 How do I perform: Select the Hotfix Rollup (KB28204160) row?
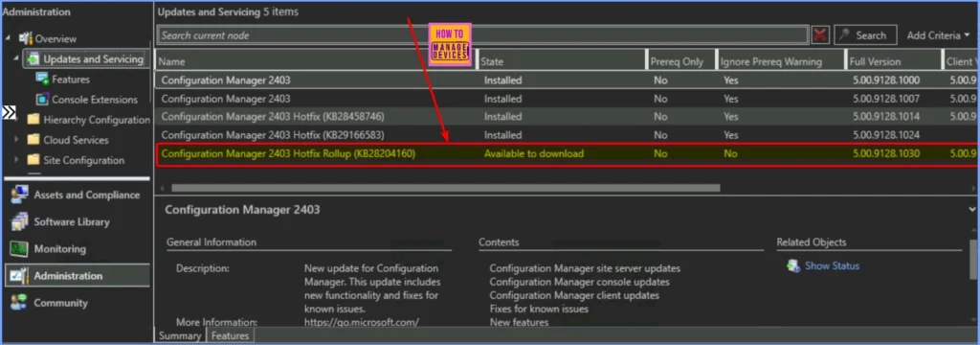pos(567,153)
